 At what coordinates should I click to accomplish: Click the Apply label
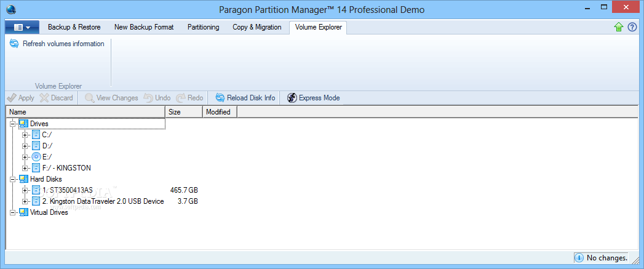click(26, 98)
